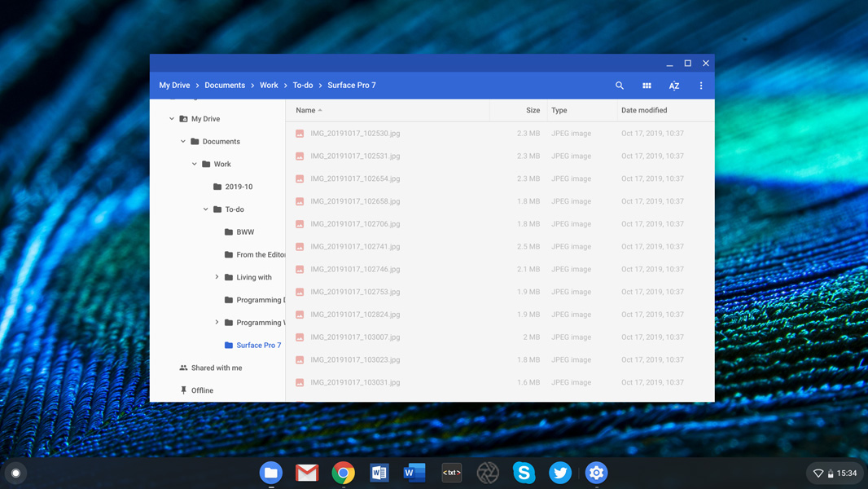Open Settings gear in the shelf
Viewport: 868px width, 489px height.
point(596,473)
